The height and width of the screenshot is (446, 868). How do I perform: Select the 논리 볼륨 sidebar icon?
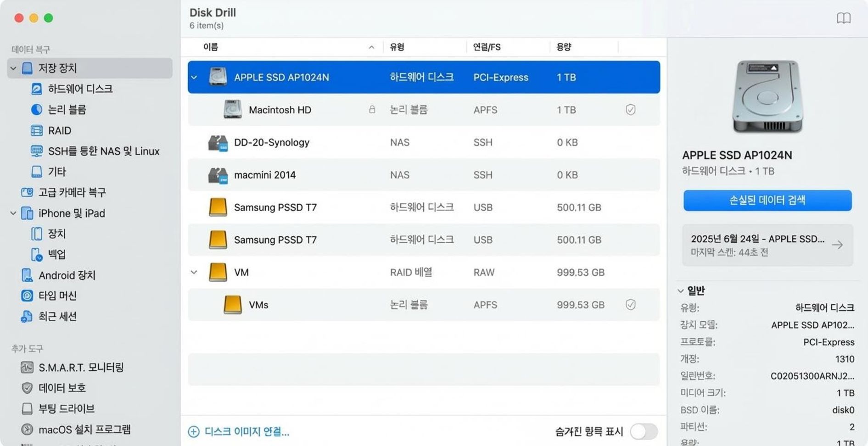pos(36,109)
